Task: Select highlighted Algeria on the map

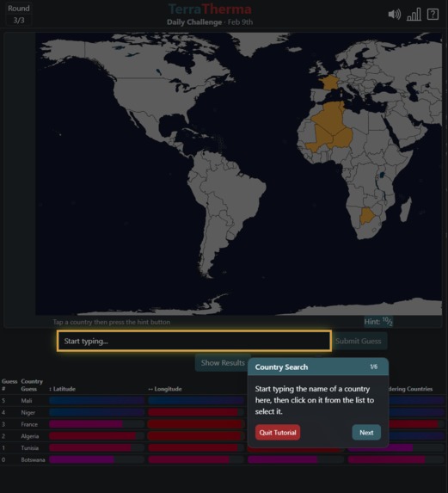Action: point(330,118)
